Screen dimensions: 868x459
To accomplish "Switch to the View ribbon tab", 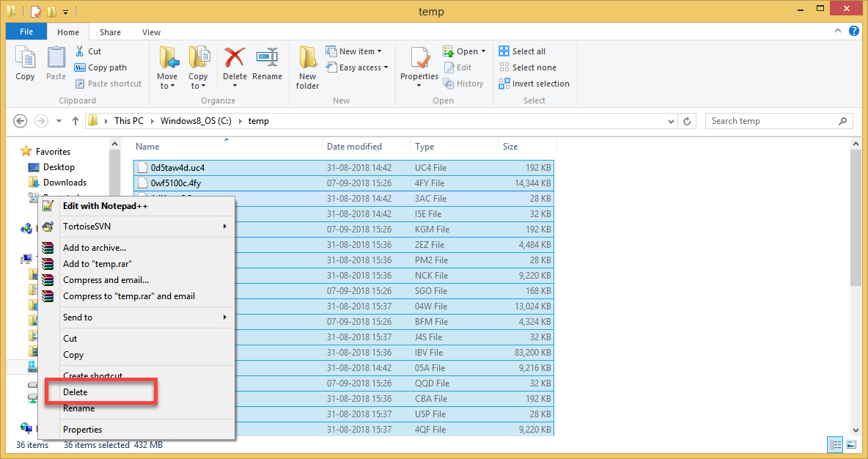I will coord(151,32).
